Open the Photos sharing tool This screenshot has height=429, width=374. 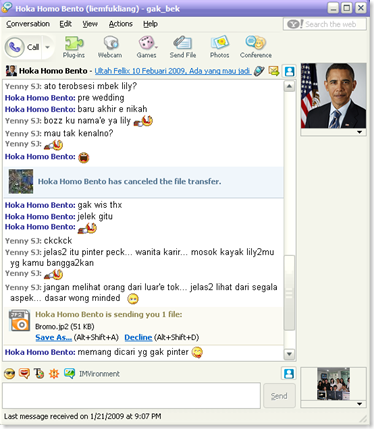219,47
